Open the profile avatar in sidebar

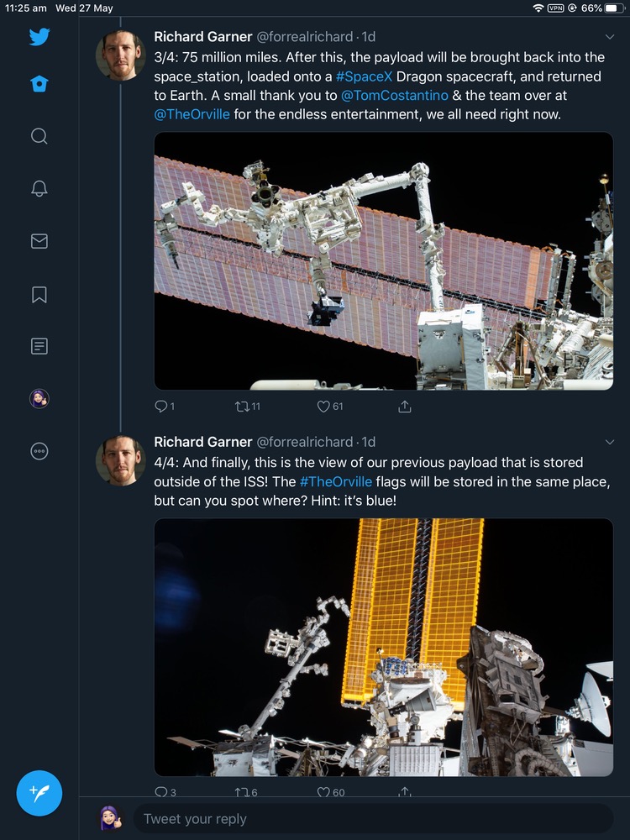(39, 399)
